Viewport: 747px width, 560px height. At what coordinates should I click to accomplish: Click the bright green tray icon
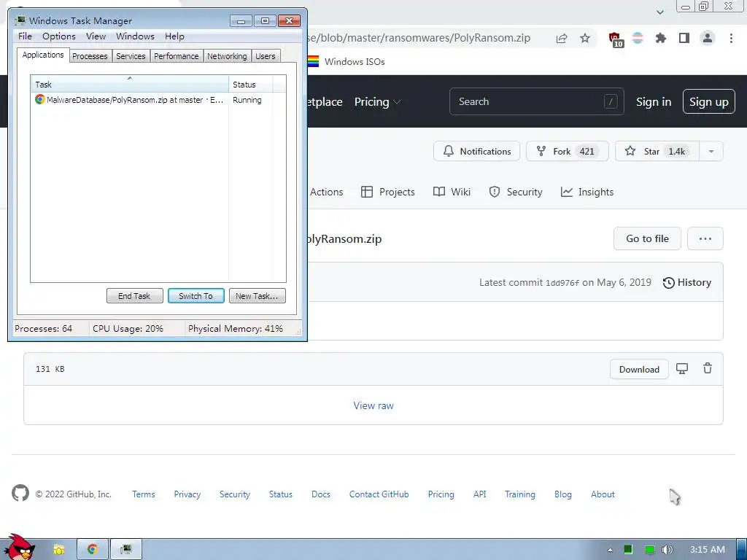[650, 550]
